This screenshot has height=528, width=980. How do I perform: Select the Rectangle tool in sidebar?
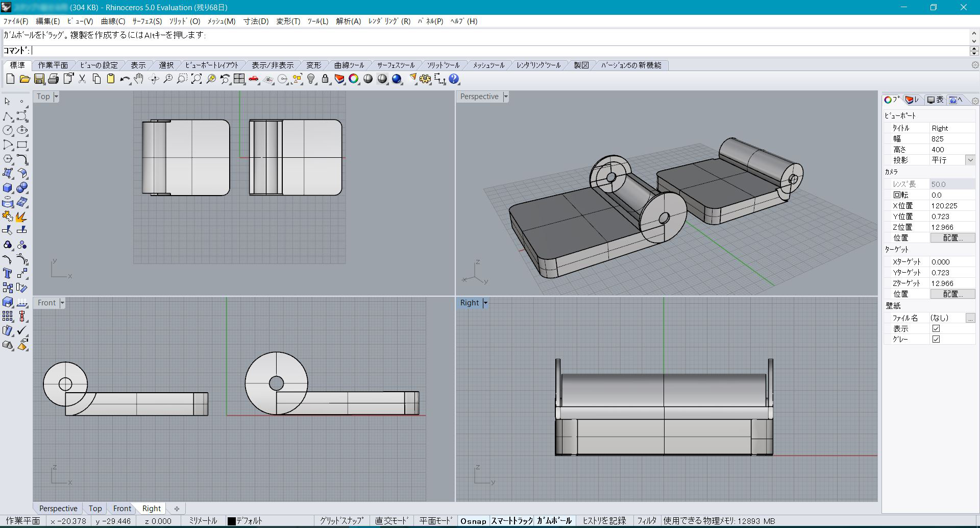tap(22, 145)
